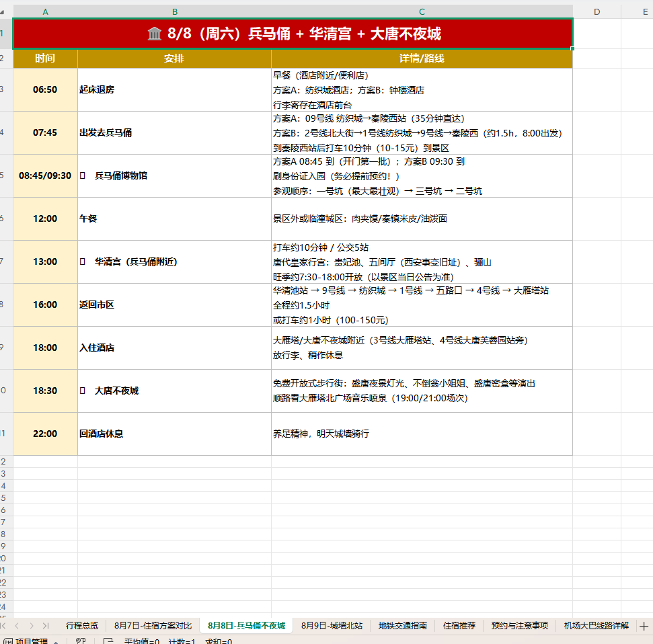The width and height of the screenshot is (653, 644).
Task: Select the 养足精神，明天城墙骑行 cell
Action: [x=422, y=434]
